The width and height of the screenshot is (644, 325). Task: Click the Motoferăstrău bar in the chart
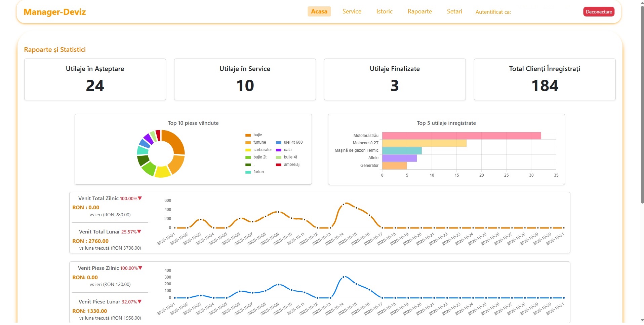pyautogui.click(x=461, y=136)
